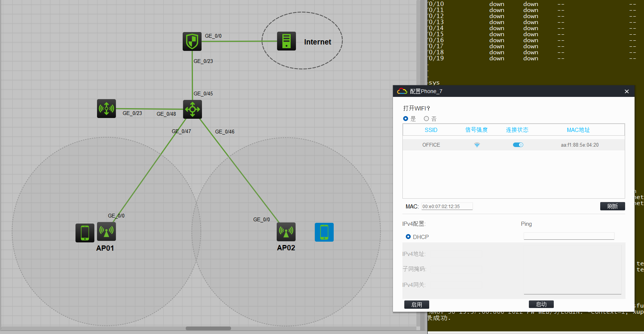Select the firewall shield device icon
Screen dimensions: 644x334
(192, 41)
